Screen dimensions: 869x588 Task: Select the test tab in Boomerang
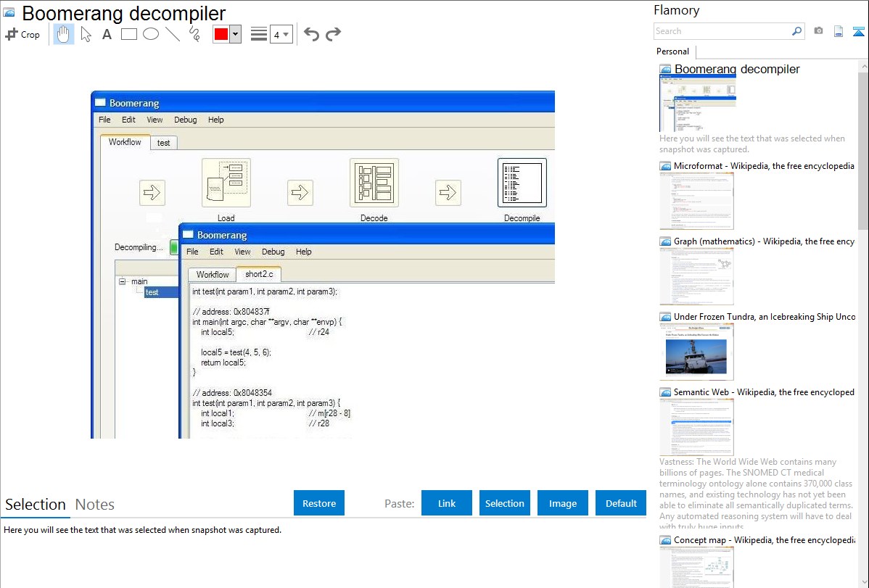coord(163,143)
